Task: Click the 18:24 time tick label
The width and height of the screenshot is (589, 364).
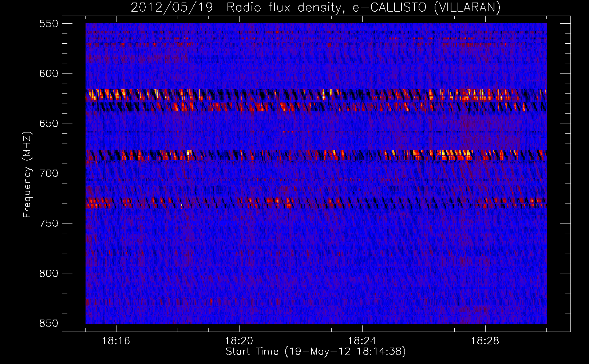Action: (x=362, y=341)
